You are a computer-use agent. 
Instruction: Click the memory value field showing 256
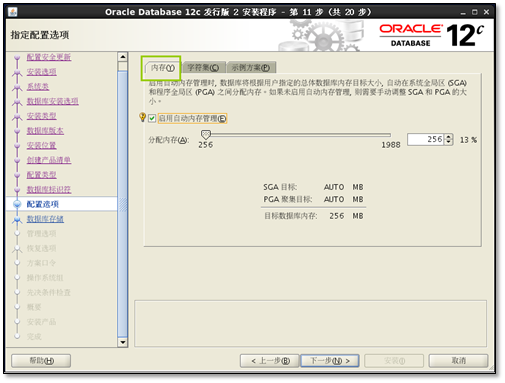[x=426, y=139]
